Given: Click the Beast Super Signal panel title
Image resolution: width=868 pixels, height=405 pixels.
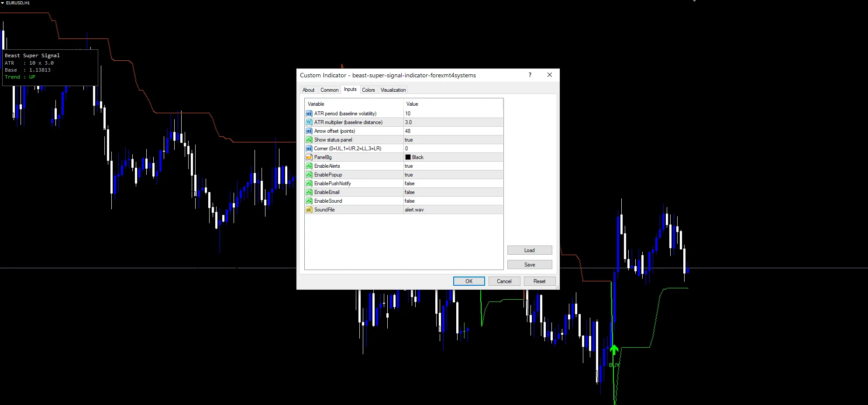Looking at the screenshot, I should [32, 55].
